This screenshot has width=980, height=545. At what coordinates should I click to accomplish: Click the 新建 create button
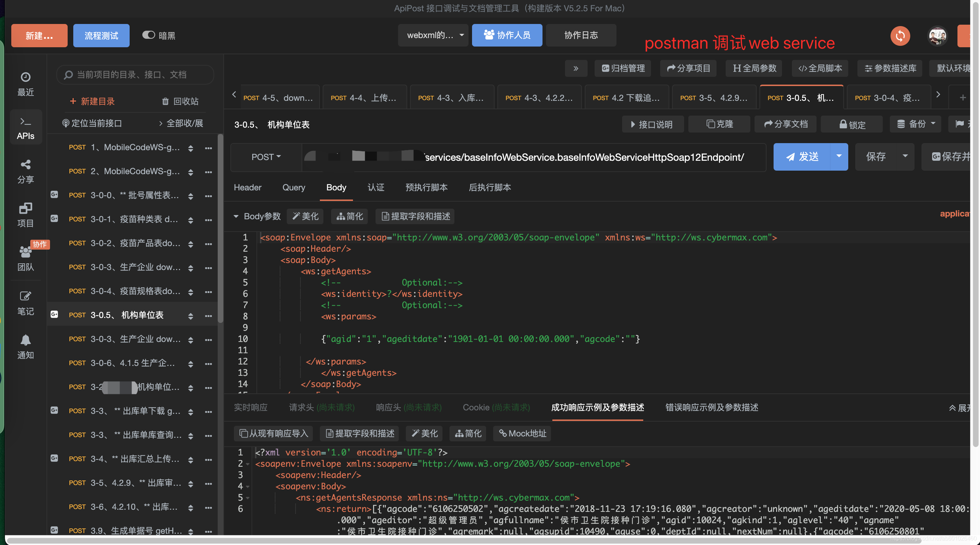(39, 35)
